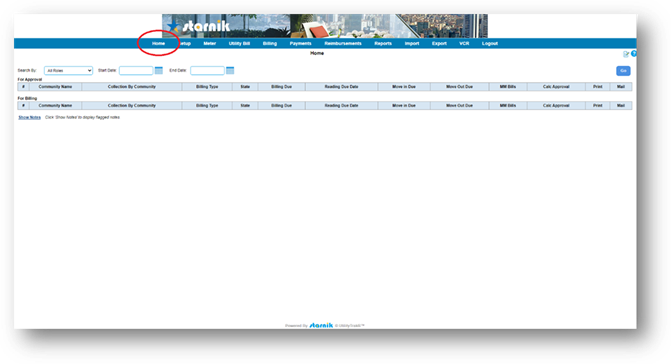Open the blue help question mark icon
This screenshot has height=364, width=671.
(x=634, y=53)
